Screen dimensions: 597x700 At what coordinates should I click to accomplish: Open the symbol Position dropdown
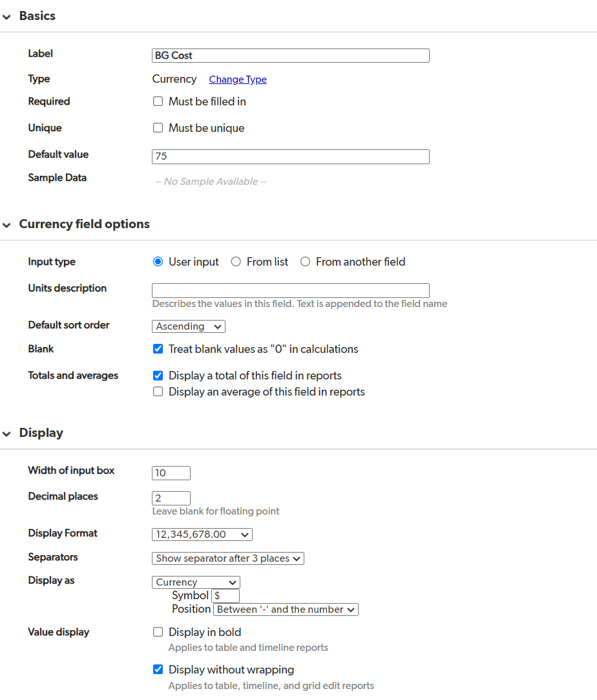(285, 610)
